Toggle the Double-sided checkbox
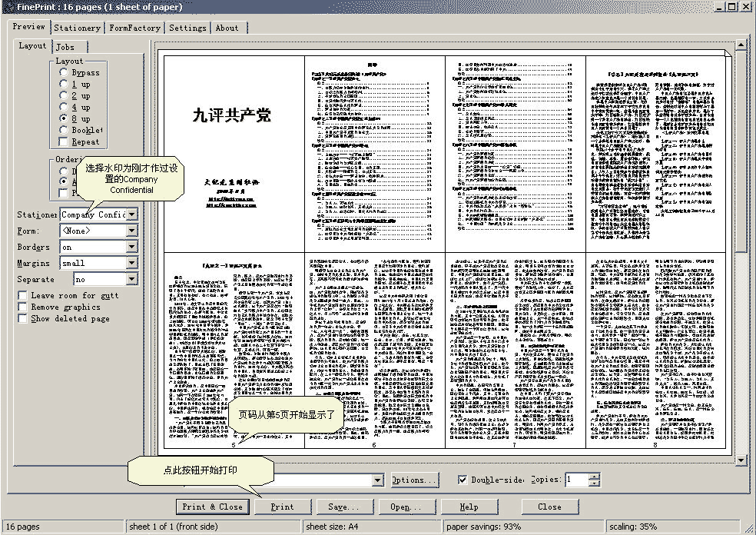The height and width of the screenshot is (535, 756). [463, 480]
